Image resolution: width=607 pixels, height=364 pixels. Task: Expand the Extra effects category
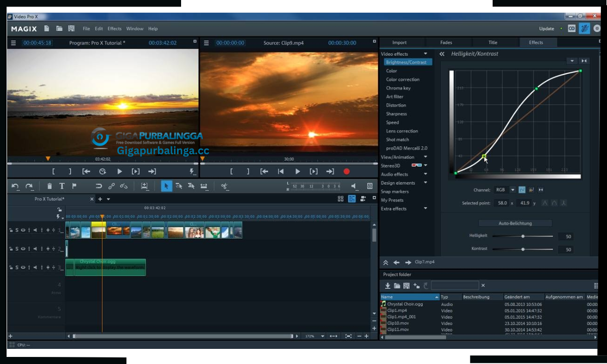click(x=425, y=208)
